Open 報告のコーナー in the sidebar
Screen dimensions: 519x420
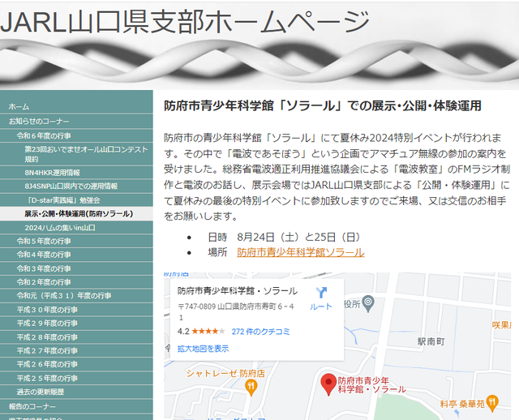point(76,406)
